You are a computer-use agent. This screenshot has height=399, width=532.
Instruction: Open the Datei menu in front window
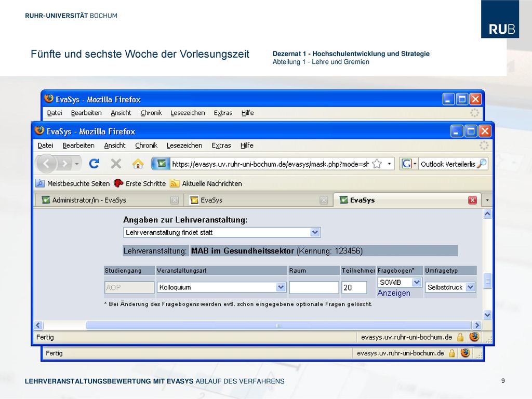point(46,145)
